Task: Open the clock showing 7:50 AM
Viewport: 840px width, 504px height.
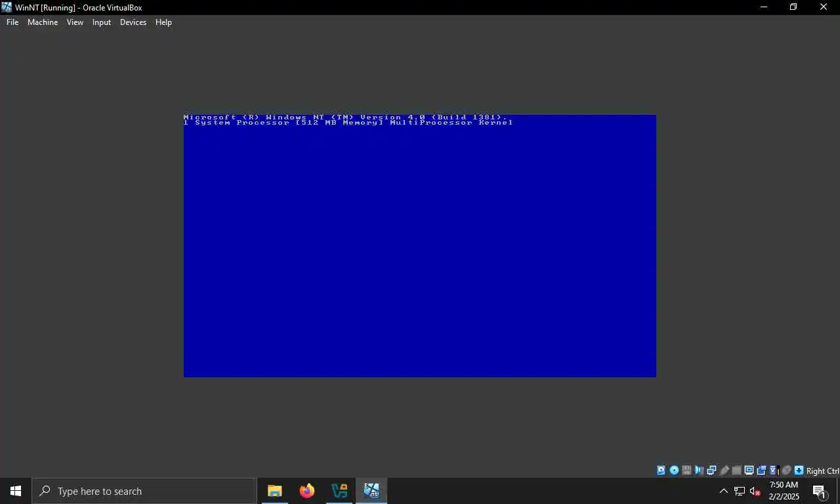Action: (784, 491)
